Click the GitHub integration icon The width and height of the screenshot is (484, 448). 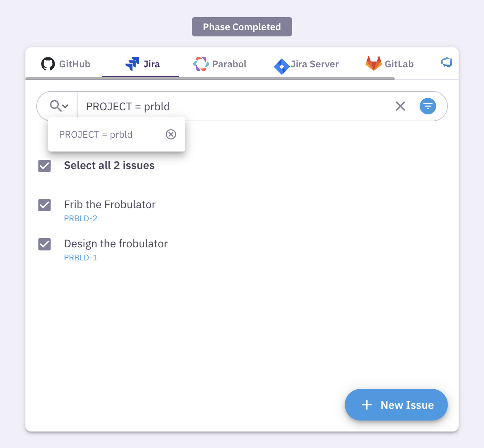point(48,64)
